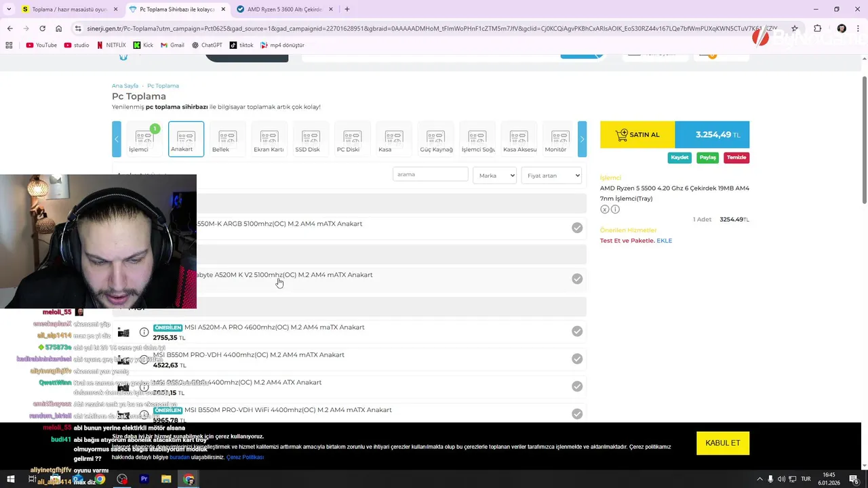
Task: Pick the Monitör category icon
Action: [x=560, y=139]
